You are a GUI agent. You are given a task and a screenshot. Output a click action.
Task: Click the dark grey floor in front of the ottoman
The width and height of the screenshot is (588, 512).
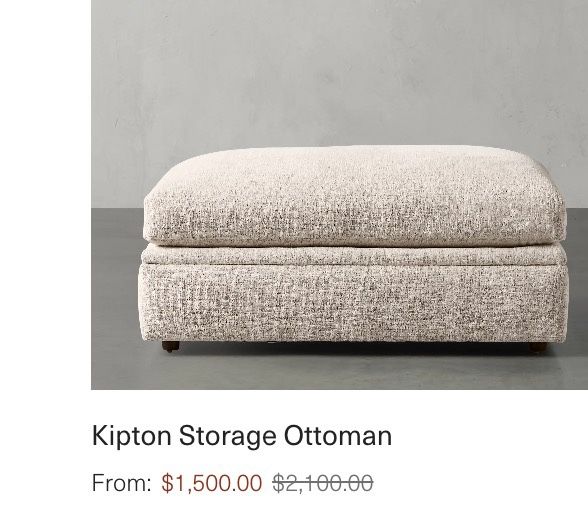[338, 371]
